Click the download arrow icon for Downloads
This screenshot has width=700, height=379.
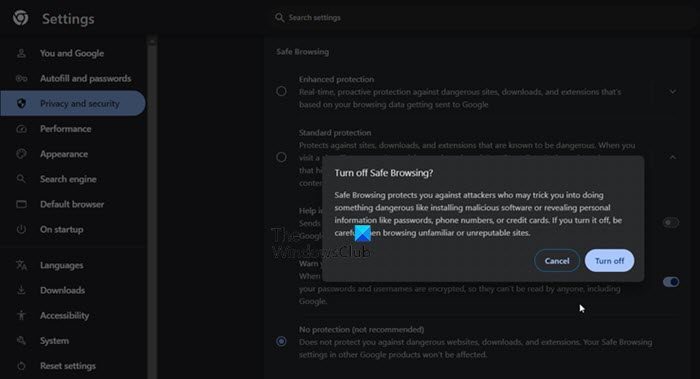(x=21, y=290)
